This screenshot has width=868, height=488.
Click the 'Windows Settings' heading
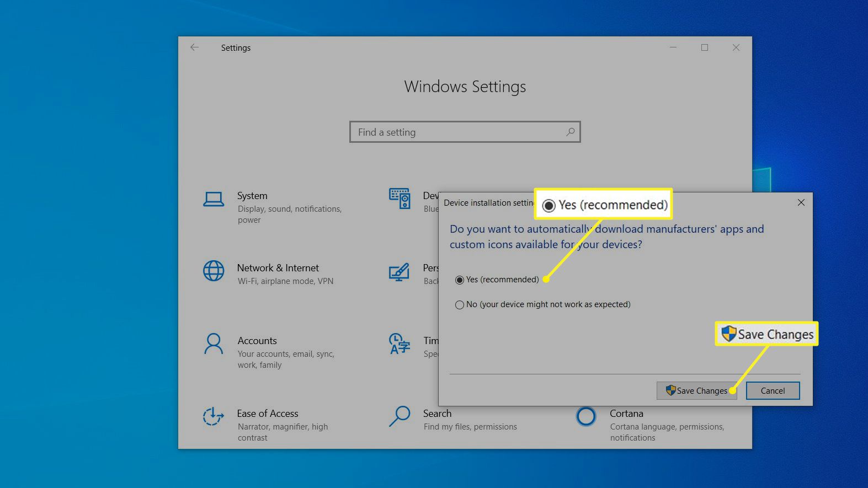465,87
